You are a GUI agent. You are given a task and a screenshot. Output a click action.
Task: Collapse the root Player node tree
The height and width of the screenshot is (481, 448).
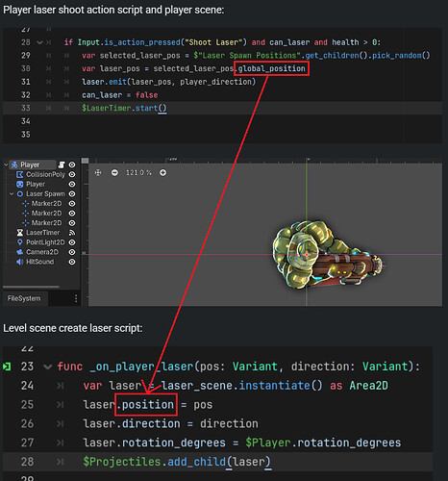click(x=6, y=165)
